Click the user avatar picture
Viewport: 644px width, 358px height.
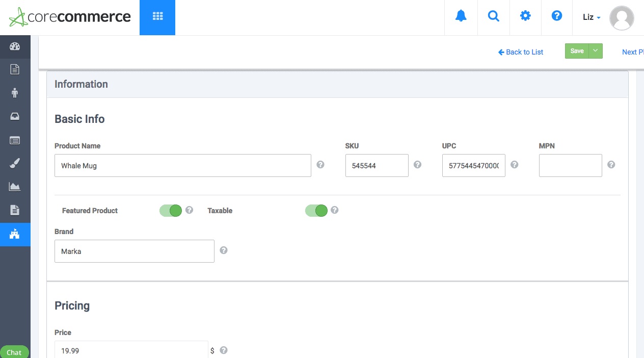[622, 18]
